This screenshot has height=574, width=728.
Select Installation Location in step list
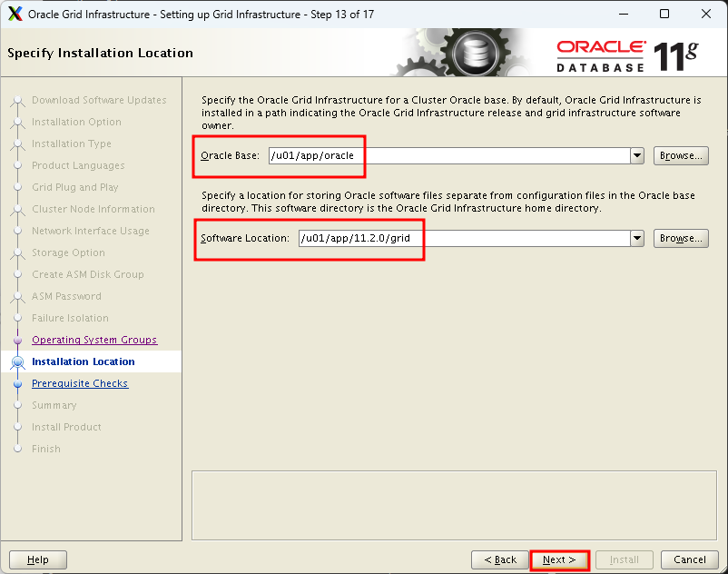tap(84, 361)
